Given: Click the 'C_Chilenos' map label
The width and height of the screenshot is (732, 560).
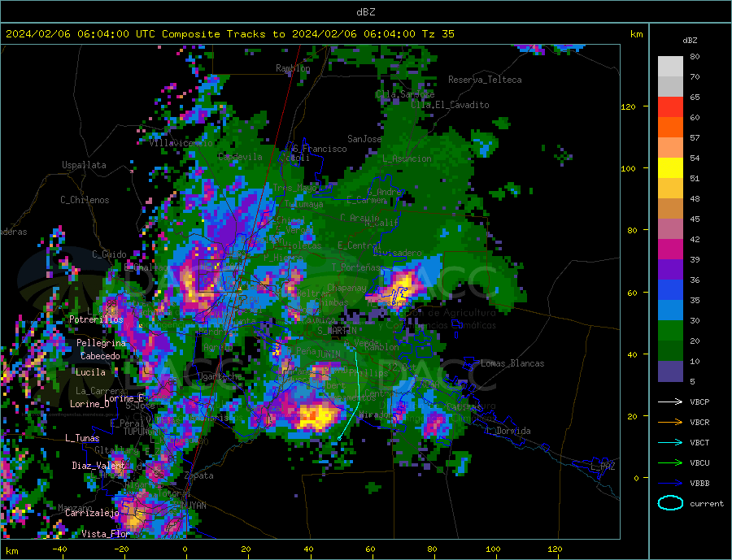Looking at the screenshot, I should (x=85, y=200).
